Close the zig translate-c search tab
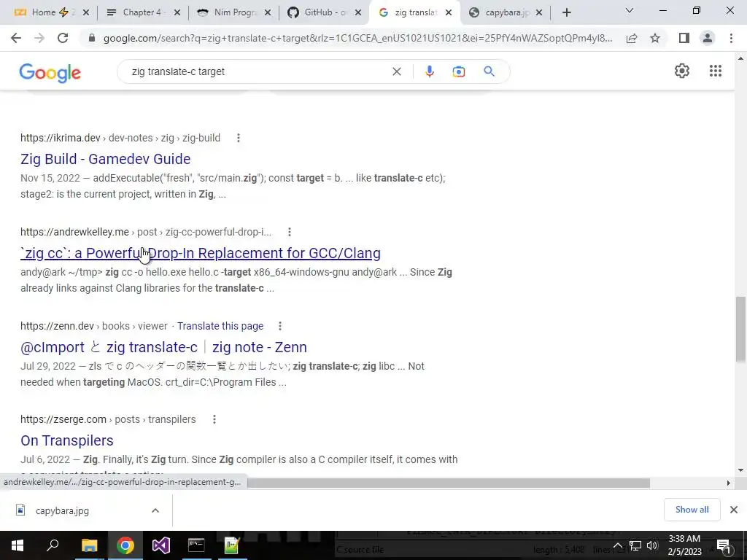The width and height of the screenshot is (747, 560). (x=449, y=13)
